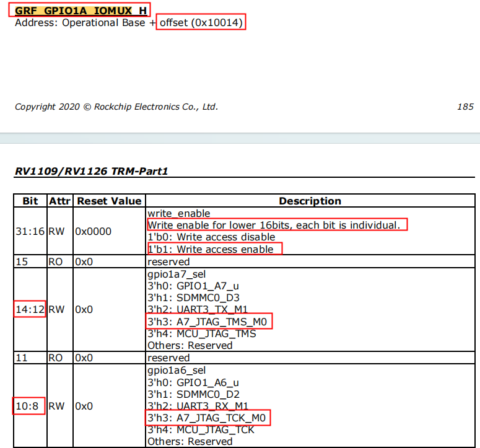480x448 pixels.
Task: Click the RV1109/RV1126 TRM-Part1 header
Action: click(91, 171)
